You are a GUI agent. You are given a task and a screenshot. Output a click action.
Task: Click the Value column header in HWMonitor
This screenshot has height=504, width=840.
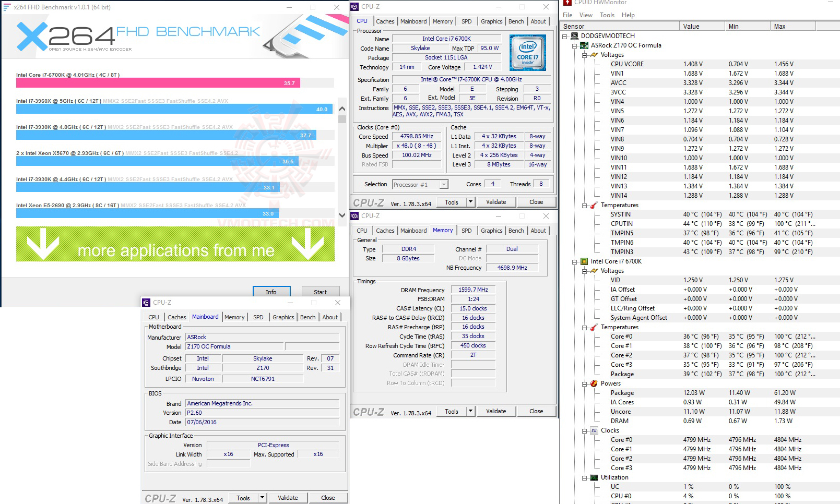[702, 27]
